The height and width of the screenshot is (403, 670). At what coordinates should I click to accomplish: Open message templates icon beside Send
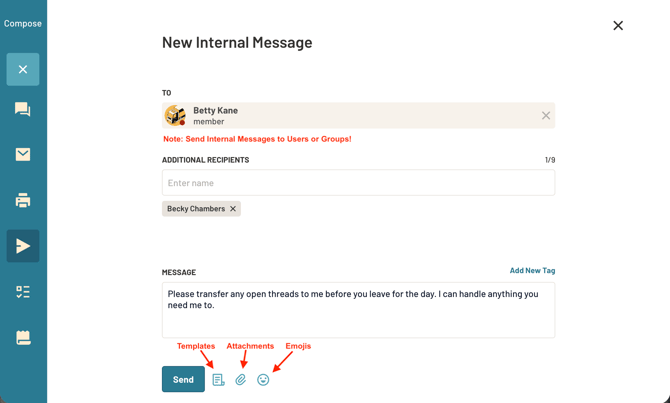pyautogui.click(x=218, y=380)
